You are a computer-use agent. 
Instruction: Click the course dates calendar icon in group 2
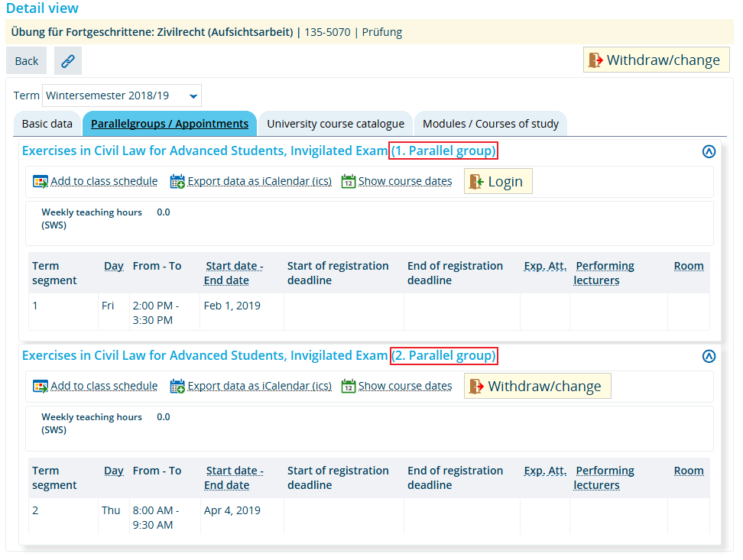(x=349, y=386)
